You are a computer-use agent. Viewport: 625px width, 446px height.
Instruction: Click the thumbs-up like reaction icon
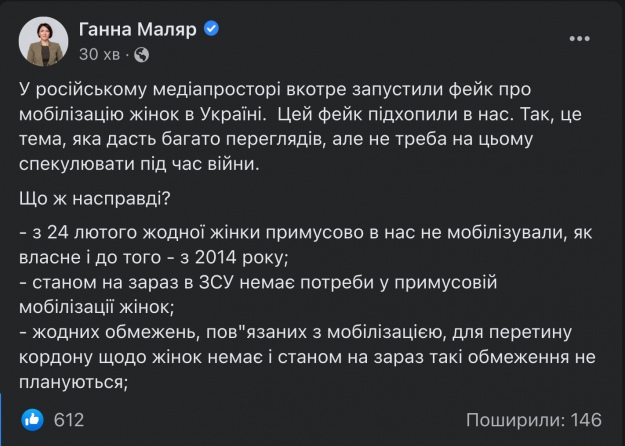32,419
